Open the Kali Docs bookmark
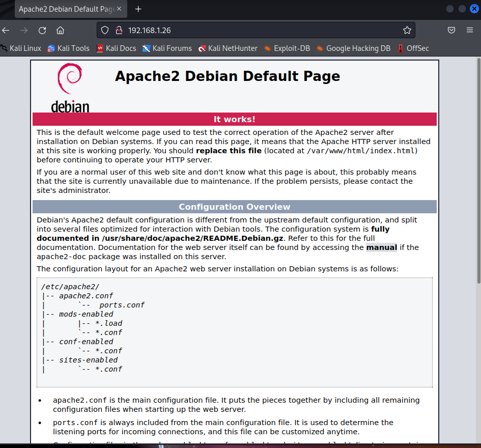 116,48
